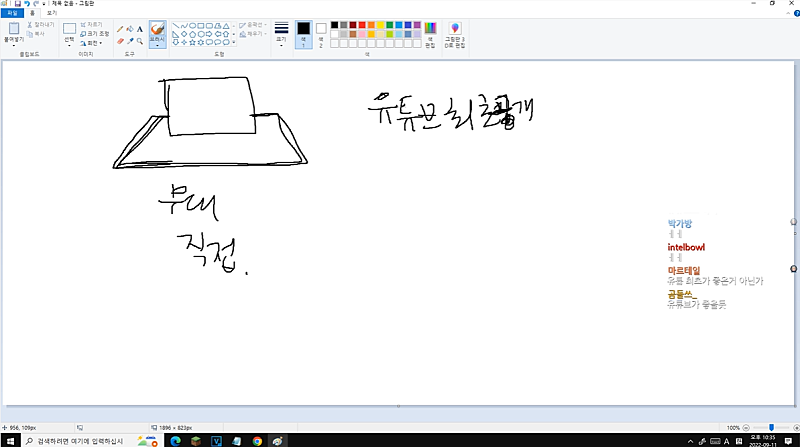
Task: Select the Pencil tool
Action: pyautogui.click(x=120, y=29)
